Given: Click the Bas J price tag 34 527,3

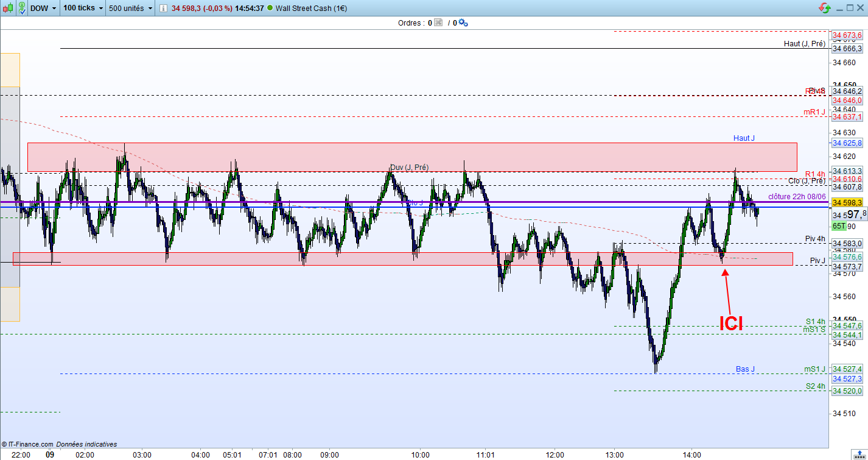Looking at the screenshot, I should pos(848,378).
